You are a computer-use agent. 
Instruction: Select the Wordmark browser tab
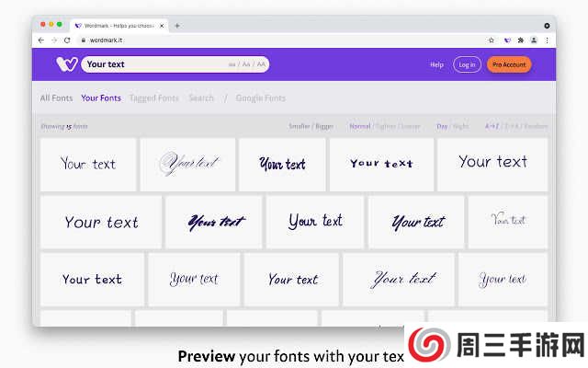click(119, 26)
